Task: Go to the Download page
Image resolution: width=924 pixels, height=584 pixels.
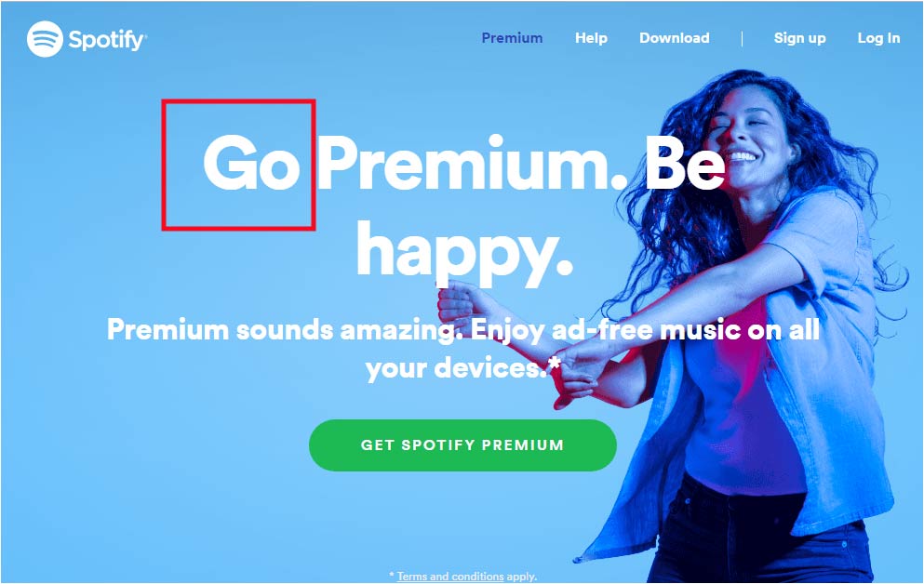Action: [674, 38]
